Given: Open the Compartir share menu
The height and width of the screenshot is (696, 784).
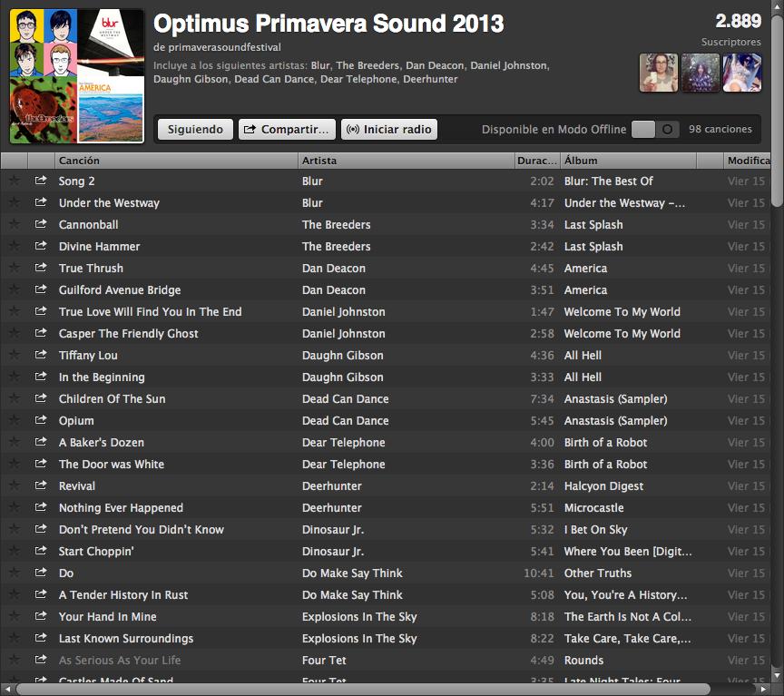Looking at the screenshot, I should coord(287,130).
